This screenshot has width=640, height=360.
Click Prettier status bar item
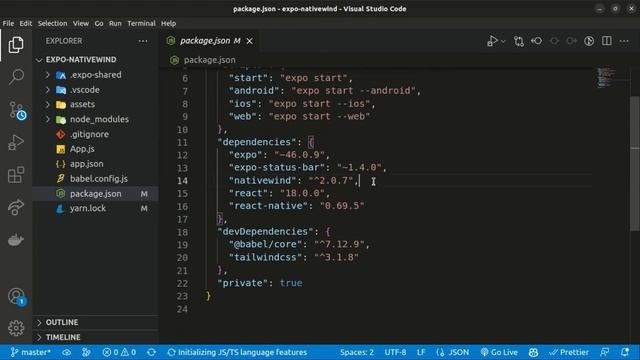[569, 352]
